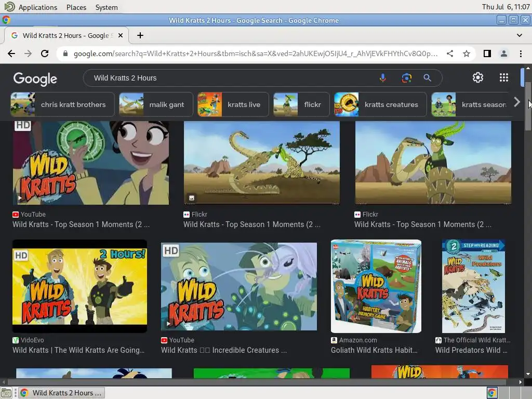Open YouTube Incredible Creatures thumbnail

(x=239, y=286)
